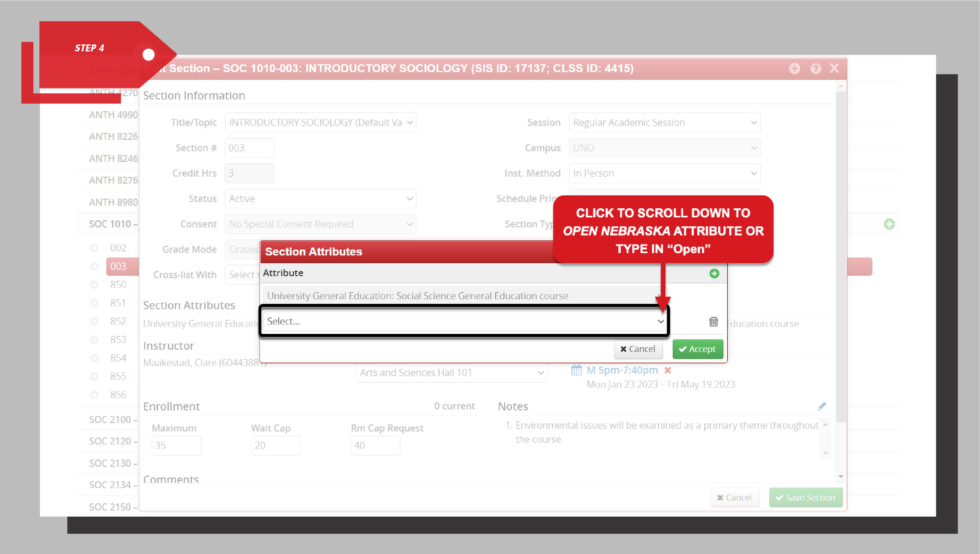Edit Notes using the pencil icon

coord(822,406)
